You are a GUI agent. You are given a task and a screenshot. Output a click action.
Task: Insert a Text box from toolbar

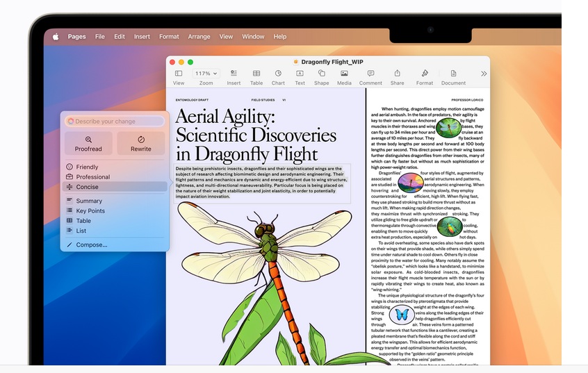click(300, 74)
